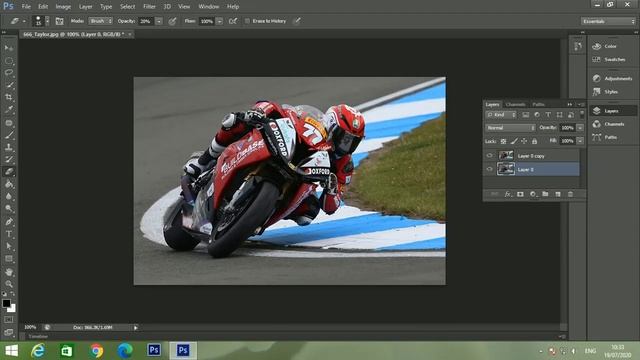Screen dimensions: 640x360
Task: Toggle airbrush mode in options bar
Action: click(233, 21)
